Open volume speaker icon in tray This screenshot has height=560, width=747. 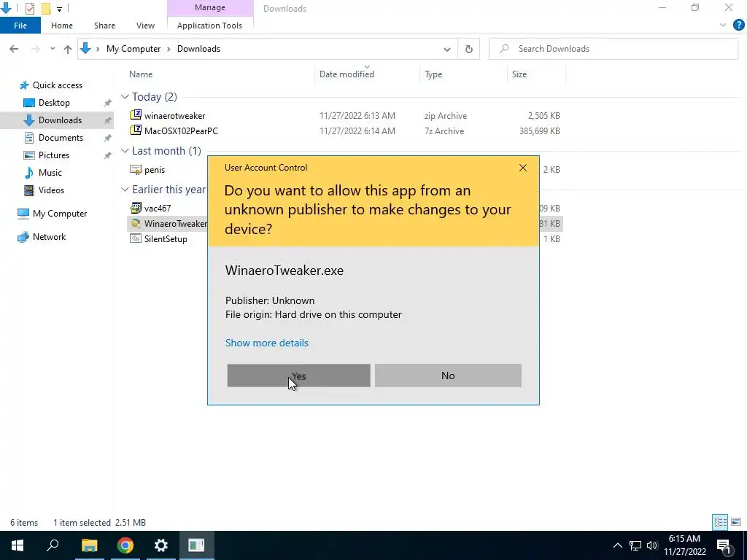pos(652,545)
